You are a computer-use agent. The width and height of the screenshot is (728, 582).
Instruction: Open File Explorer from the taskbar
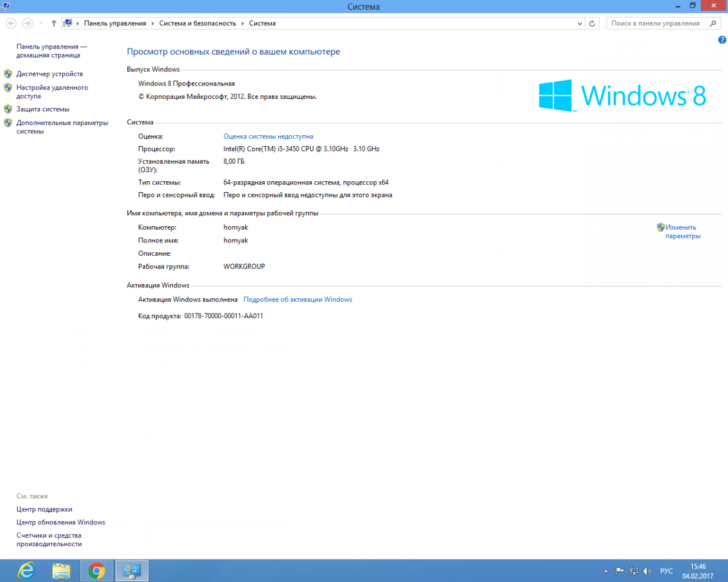[61, 570]
